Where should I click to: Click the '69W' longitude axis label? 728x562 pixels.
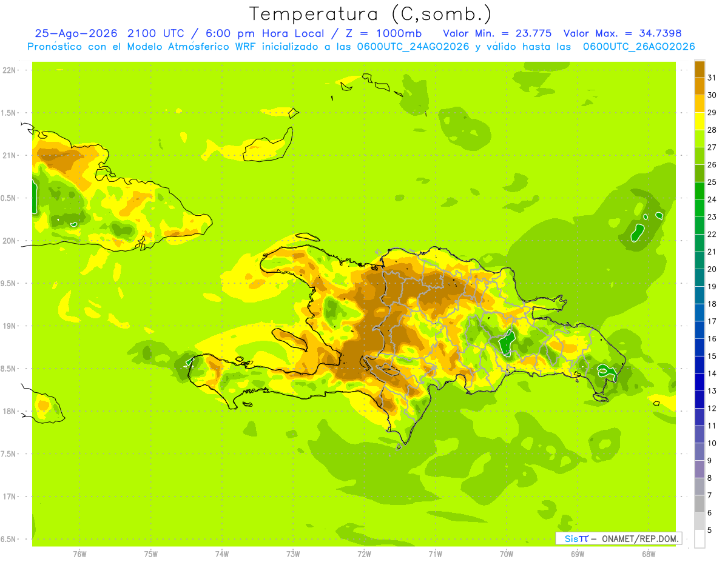point(578,554)
